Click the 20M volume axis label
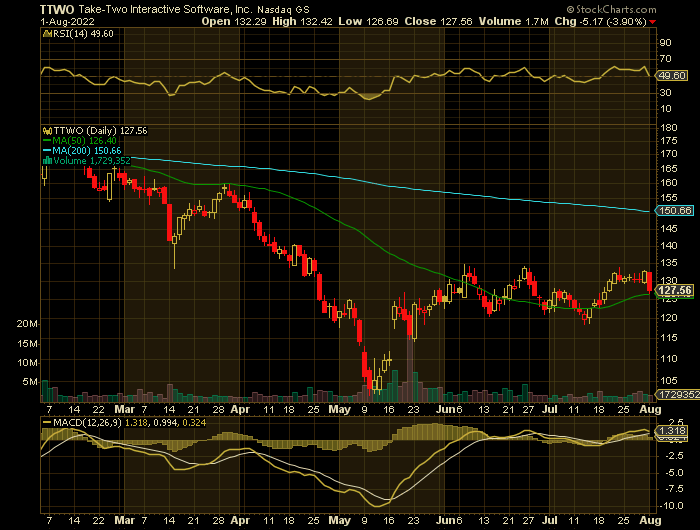 pyautogui.click(x=27, y=324)
